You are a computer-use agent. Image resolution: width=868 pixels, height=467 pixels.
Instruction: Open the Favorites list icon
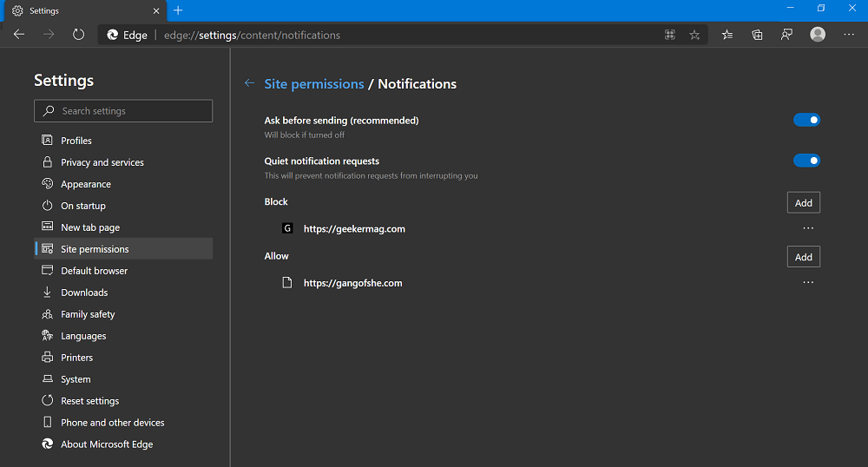pyautogui.click(x=727, y=35)
